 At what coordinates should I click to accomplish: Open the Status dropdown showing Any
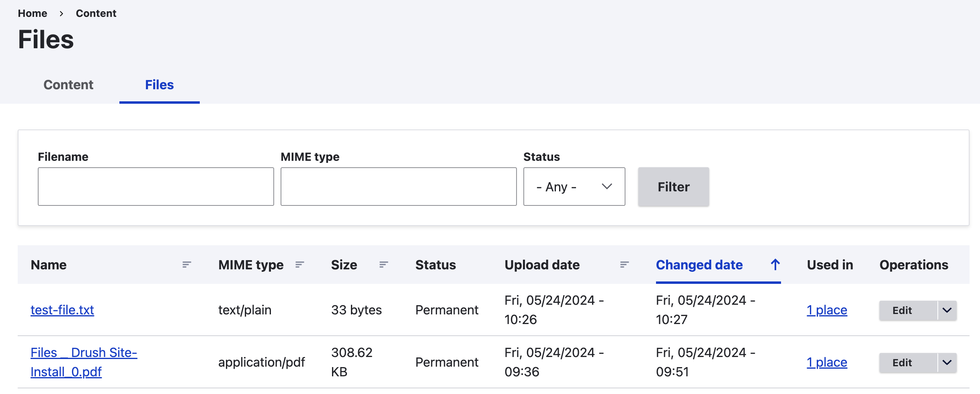574,186
